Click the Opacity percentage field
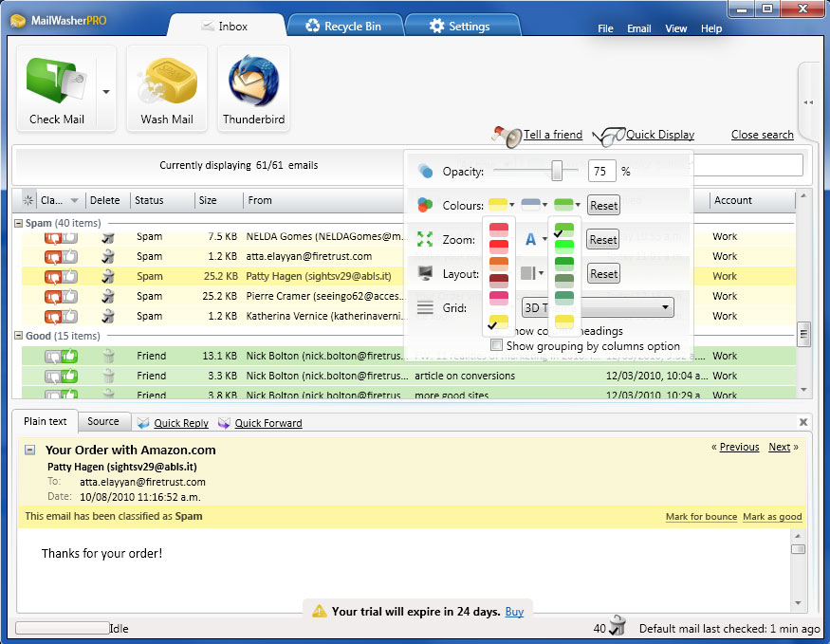This screenshot has width=830, height=644. coord(601,171)
